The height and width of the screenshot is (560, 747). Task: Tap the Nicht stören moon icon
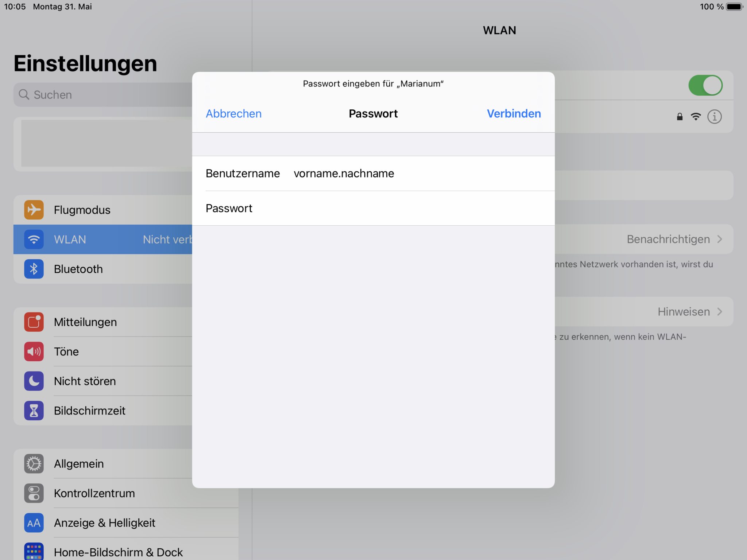click(34, 381)
